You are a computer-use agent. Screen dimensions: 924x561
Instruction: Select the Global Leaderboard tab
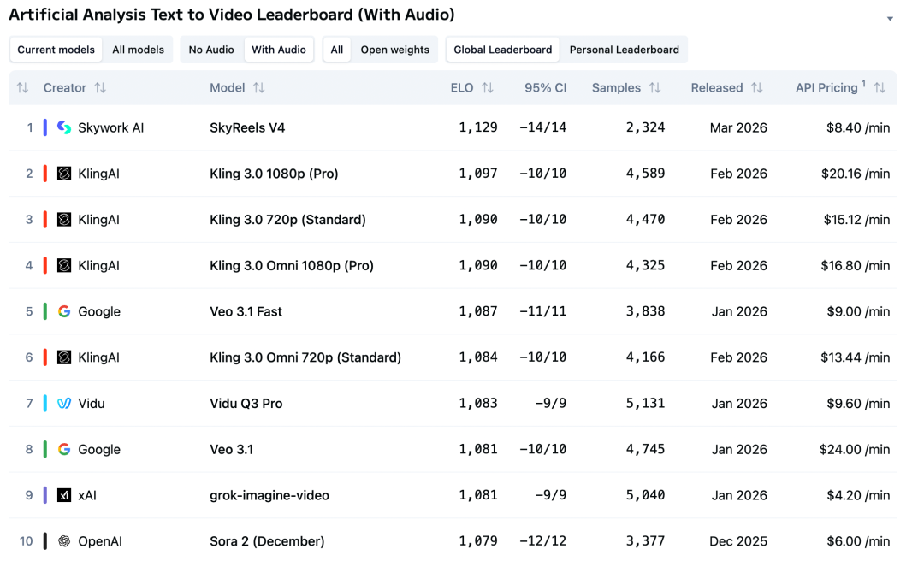(x=502, y=50)
